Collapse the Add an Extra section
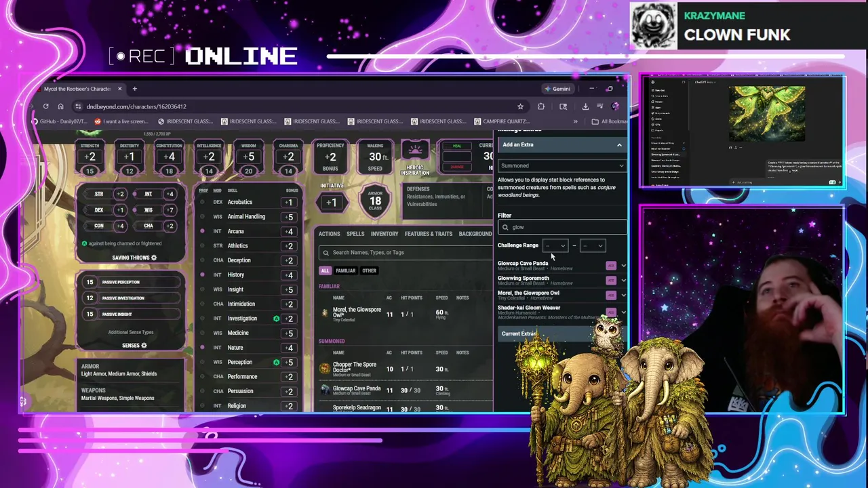This screenshot has width=868, height=488. tap(619, 144)
